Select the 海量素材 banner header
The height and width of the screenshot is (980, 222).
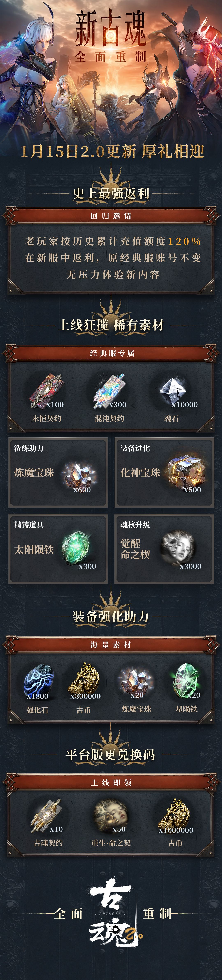111,645
